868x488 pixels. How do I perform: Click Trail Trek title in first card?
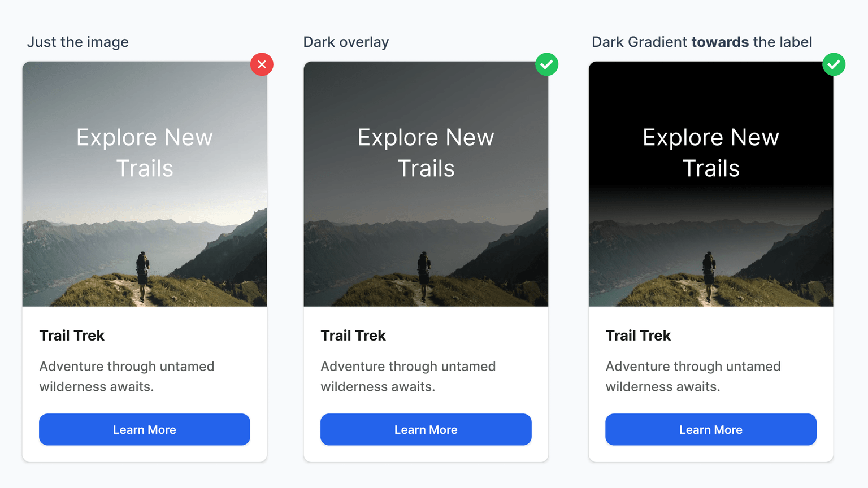72,335
